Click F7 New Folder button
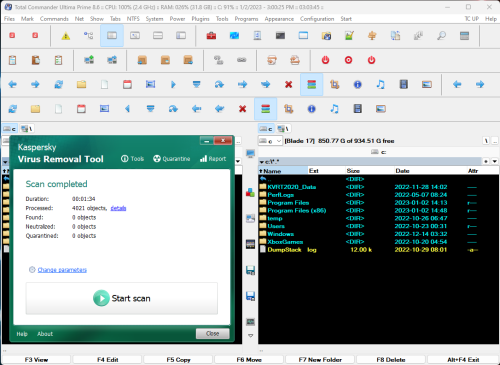 (x=320, y=360)
